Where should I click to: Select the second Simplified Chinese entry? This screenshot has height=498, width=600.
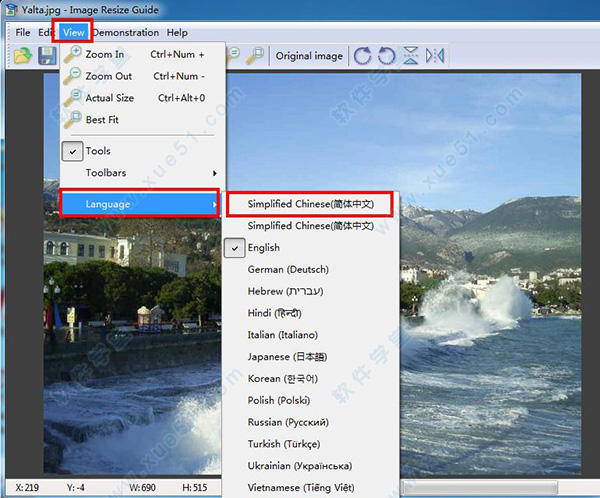click(x=311, y=226)
